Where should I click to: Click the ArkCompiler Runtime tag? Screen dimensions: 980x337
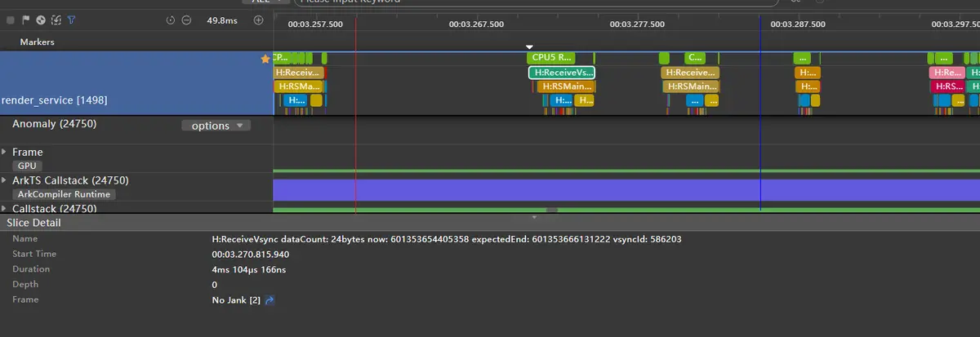(x=63, y=194)
